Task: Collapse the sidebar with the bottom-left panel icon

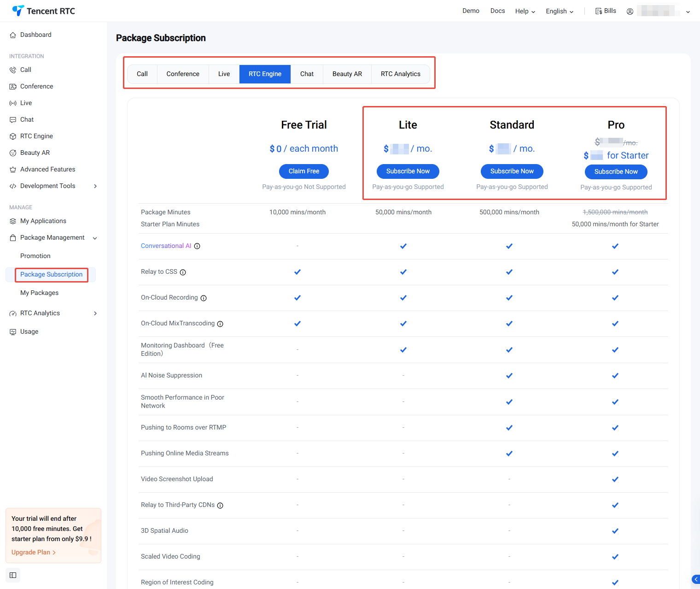Action: coord(13,575)
